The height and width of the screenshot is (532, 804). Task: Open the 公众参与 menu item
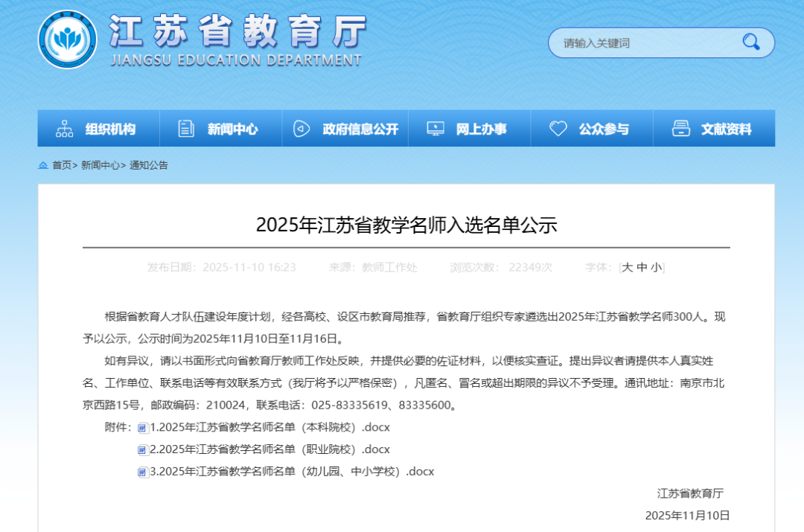click(x=604, y=129)
